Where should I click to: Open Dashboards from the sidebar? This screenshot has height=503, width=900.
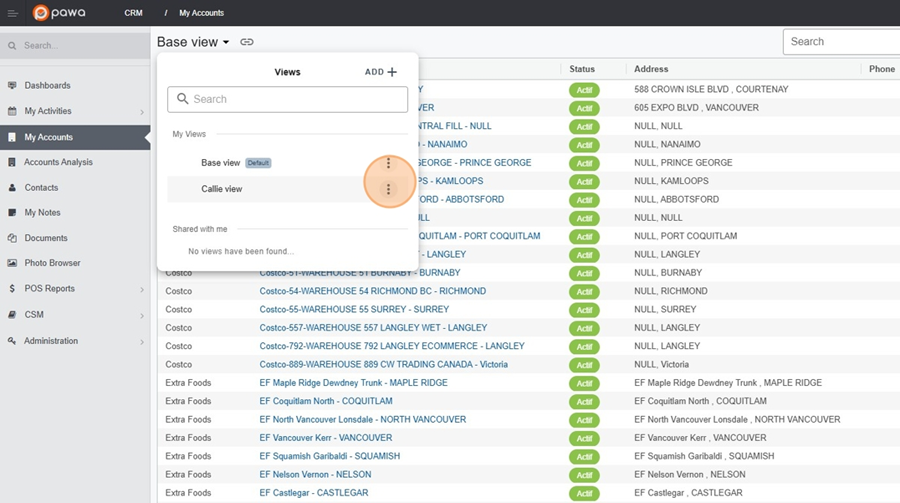point(48,86)
